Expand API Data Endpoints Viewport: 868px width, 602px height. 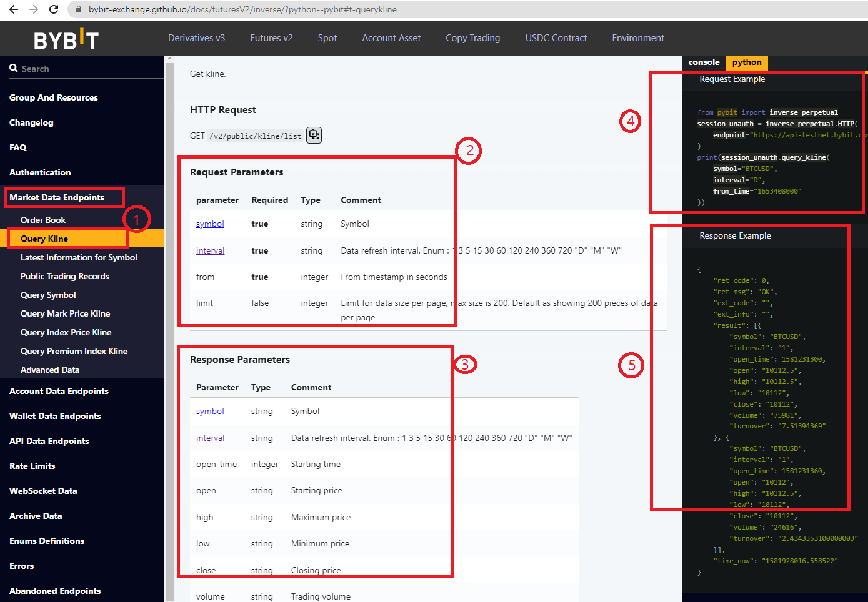49,441
